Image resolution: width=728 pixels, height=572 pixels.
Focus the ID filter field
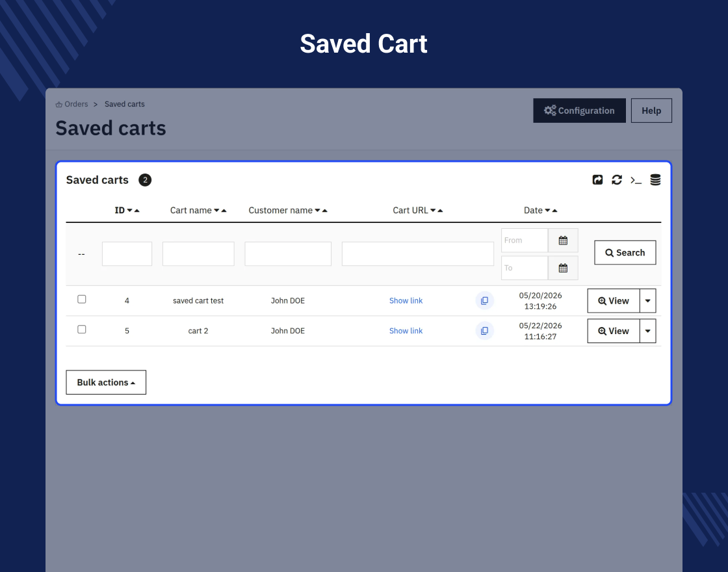127,253
